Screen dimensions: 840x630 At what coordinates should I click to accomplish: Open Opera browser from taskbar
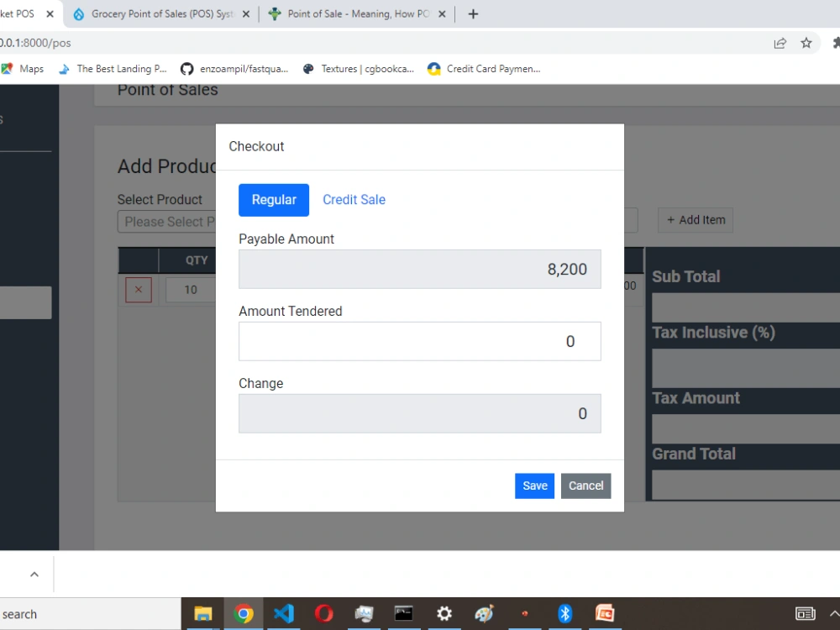[x=323, y=614]
